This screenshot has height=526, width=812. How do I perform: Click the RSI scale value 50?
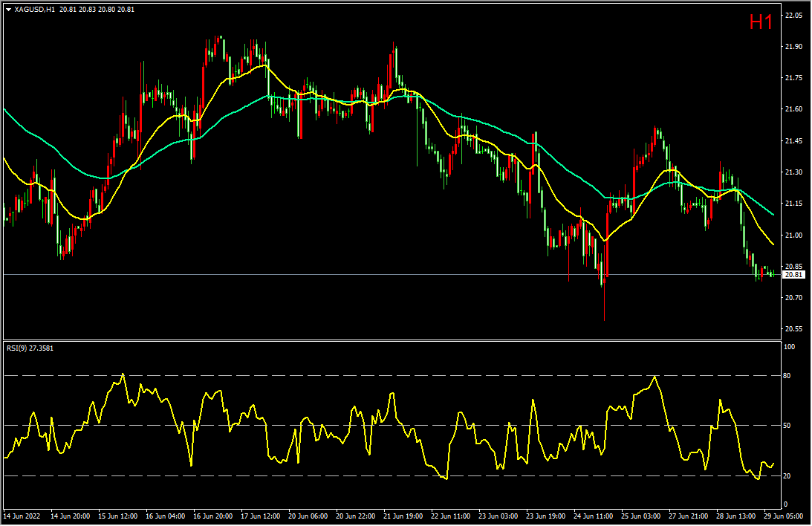click(787, 426)
